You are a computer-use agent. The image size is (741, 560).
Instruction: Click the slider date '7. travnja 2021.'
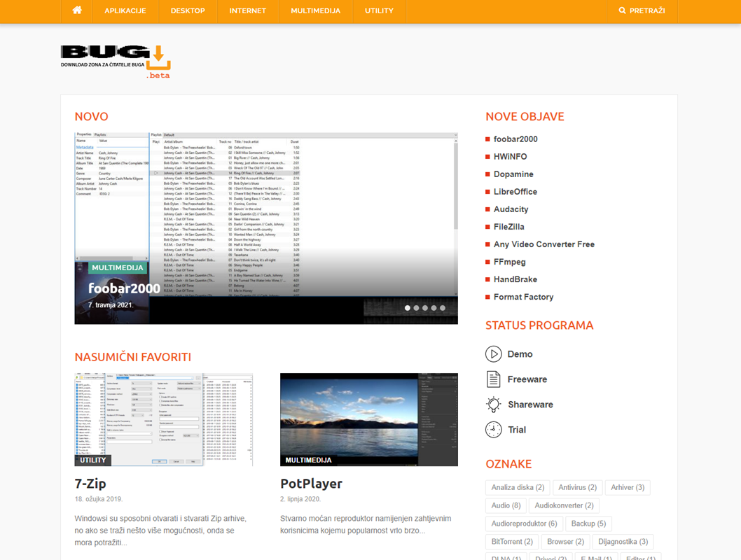[111, 305]
